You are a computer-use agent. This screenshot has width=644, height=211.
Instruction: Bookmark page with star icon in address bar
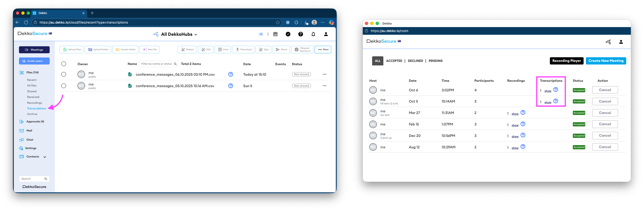point(278,22)
